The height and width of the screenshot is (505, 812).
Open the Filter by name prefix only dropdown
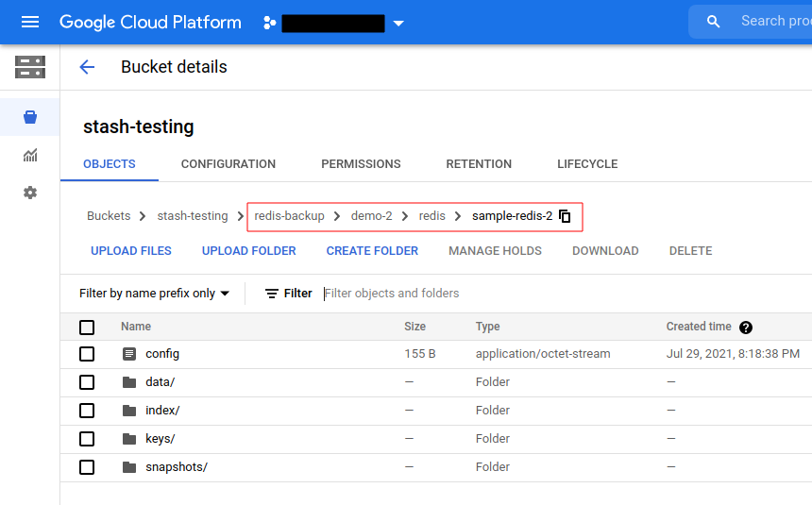coord(154,294)
